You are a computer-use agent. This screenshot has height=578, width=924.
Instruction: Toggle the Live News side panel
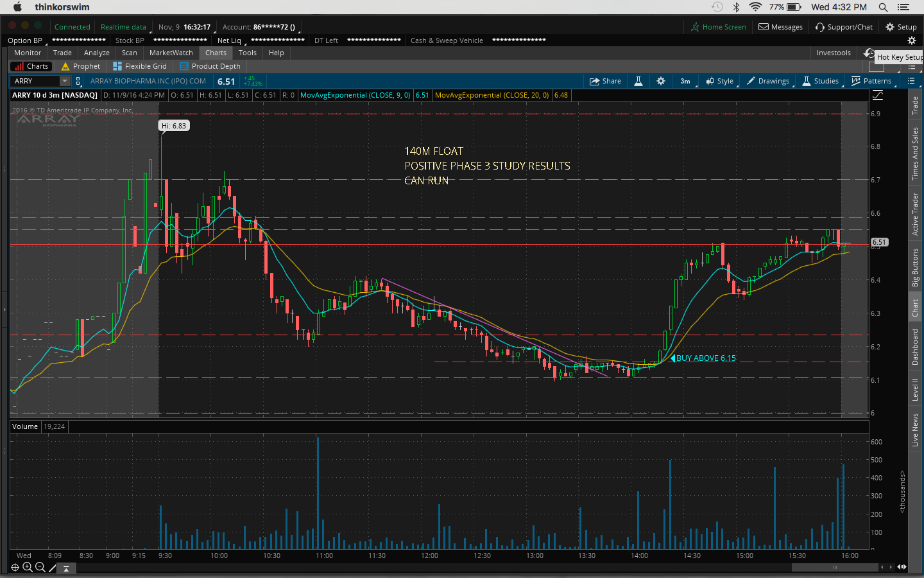(x=915, y=430)
